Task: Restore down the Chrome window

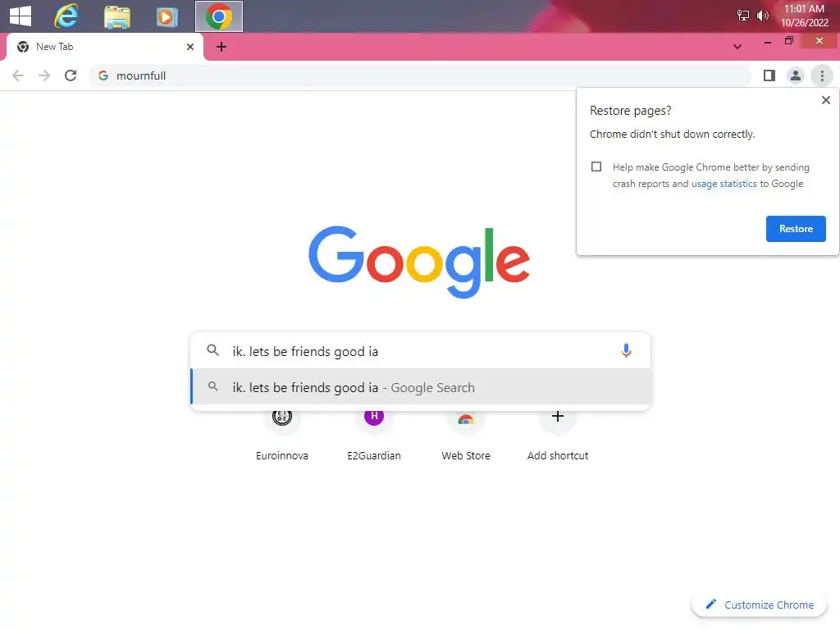Action: (789, 41)
